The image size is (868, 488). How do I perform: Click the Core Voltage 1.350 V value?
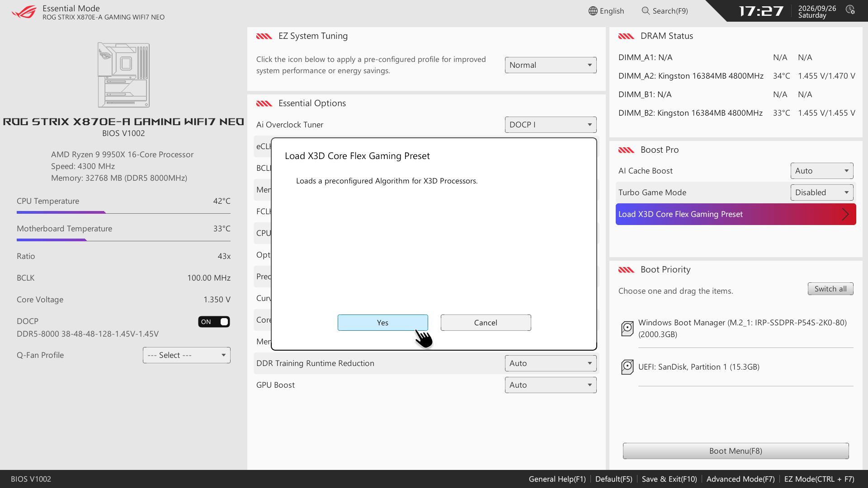click(217, 300)
